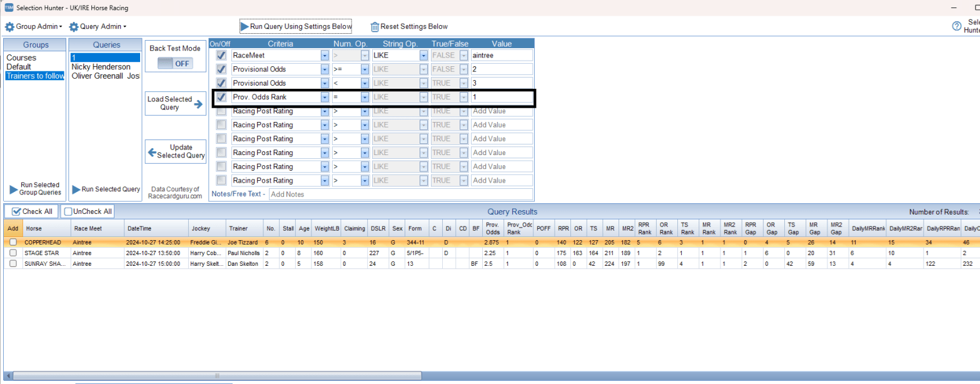Screen dimensions: 980x384
Task: Click the Selection Hunter help icon
Action: coord(956,26)
